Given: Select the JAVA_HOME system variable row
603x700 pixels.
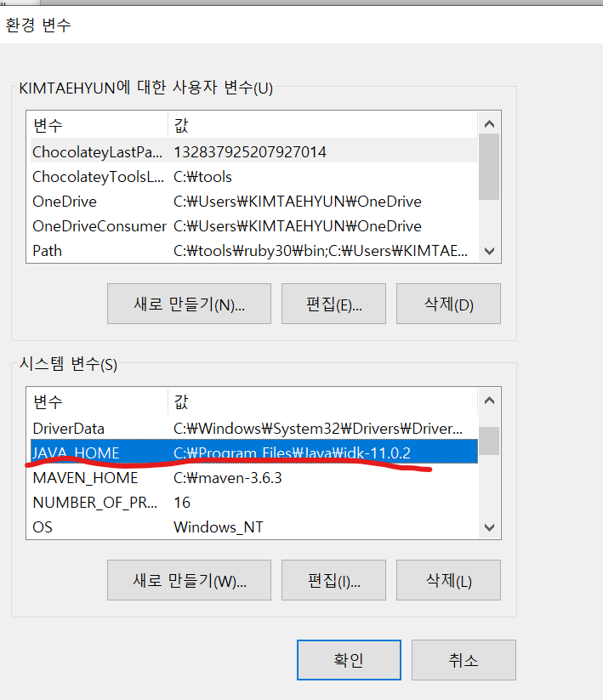Looking at the screenshot, I should coord(254,452).
